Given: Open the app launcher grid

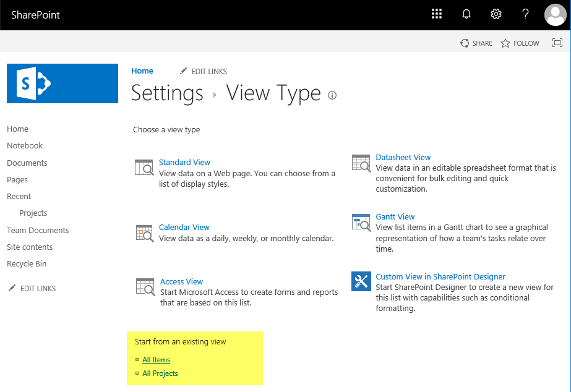Looking at the screenshot, I should [436, 14].
